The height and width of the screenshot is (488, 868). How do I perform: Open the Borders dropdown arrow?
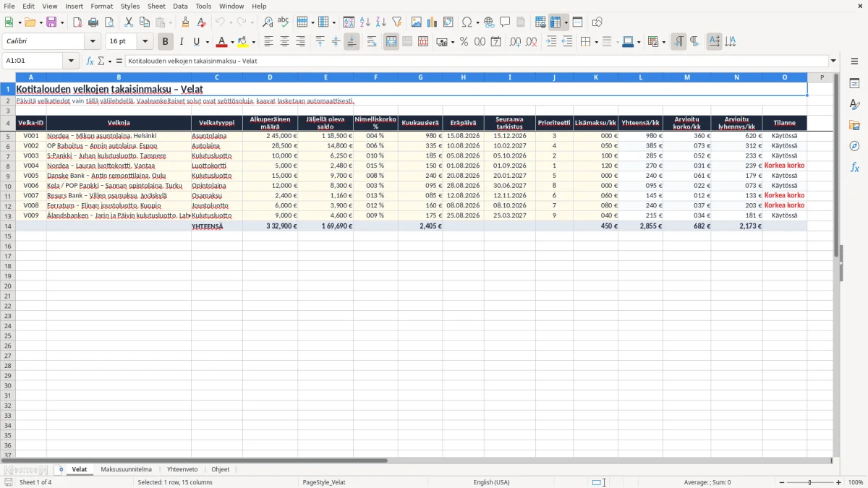pos(595,42)
